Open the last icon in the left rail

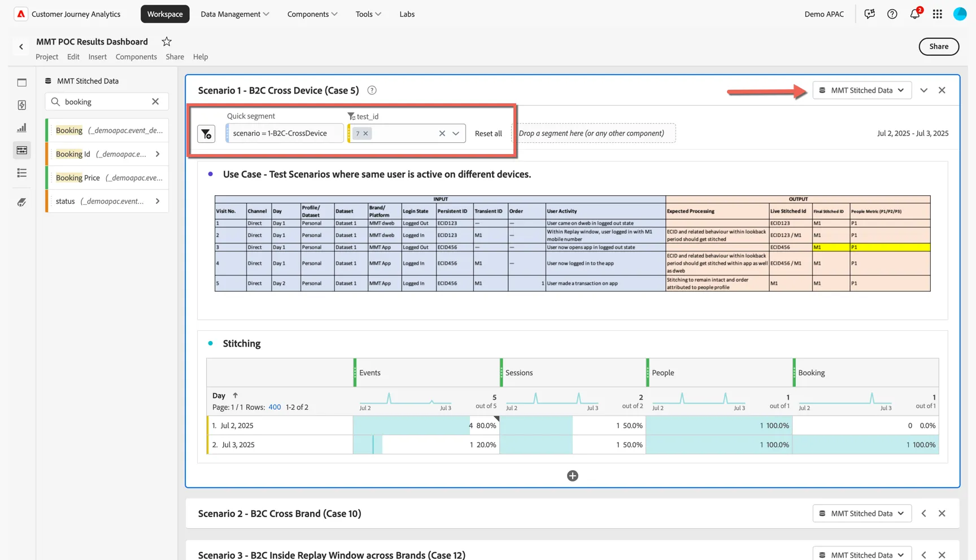click(22, 202)
